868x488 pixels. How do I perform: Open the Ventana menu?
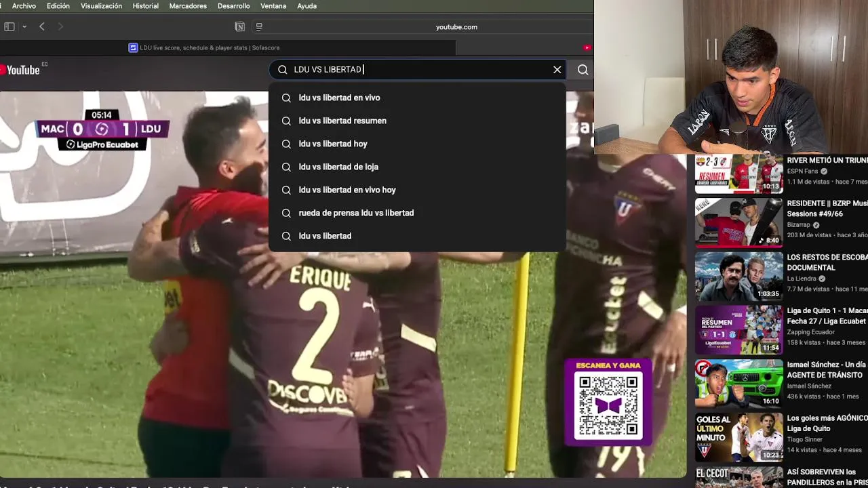point(273,6)
